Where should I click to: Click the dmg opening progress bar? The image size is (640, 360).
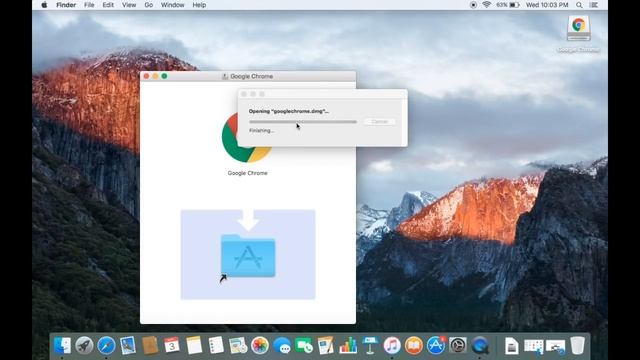303,122
